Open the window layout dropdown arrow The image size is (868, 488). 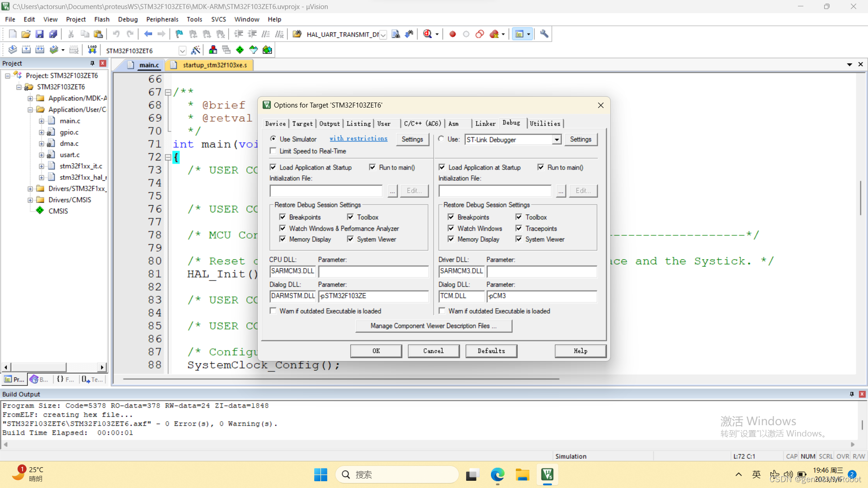(528, 34)
